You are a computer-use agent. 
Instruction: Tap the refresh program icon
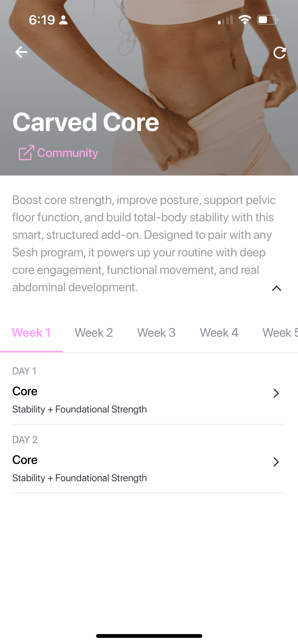pyautogui.click(x=279, y=53)
